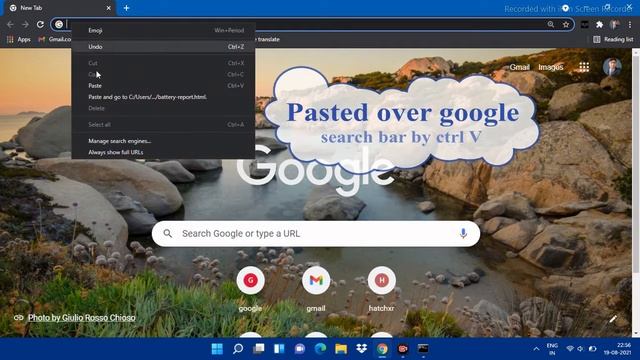Reload the page with the refresh icon
The height and width of the screenshot is (360, 640).
tap(40, 24)
